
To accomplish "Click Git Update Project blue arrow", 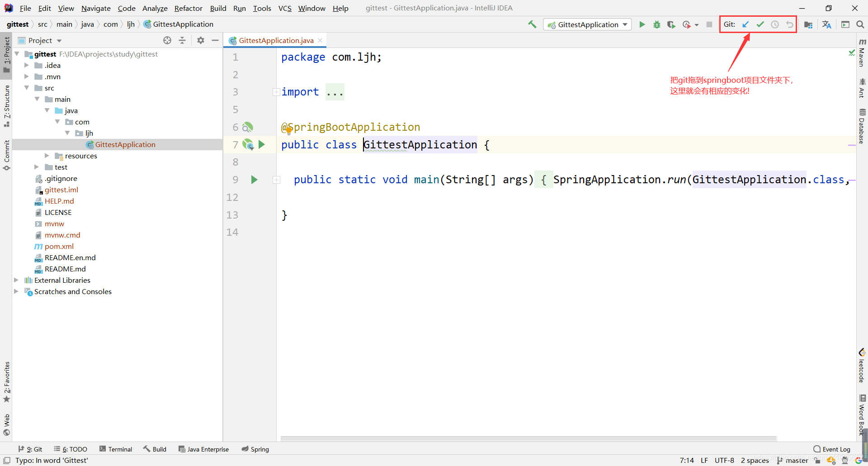I will 745,24.
